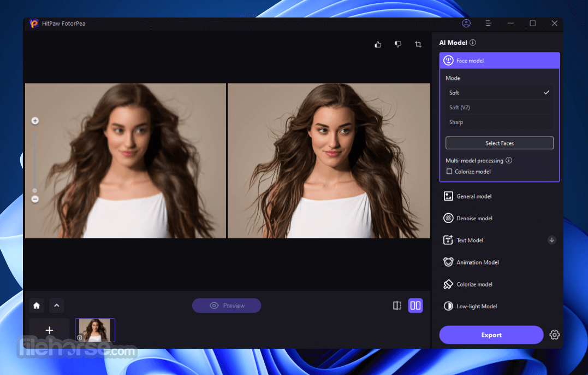This screenshot has width=588, height=375.
Task: Select the Colorize model in the list
Action: click(499, 284)
